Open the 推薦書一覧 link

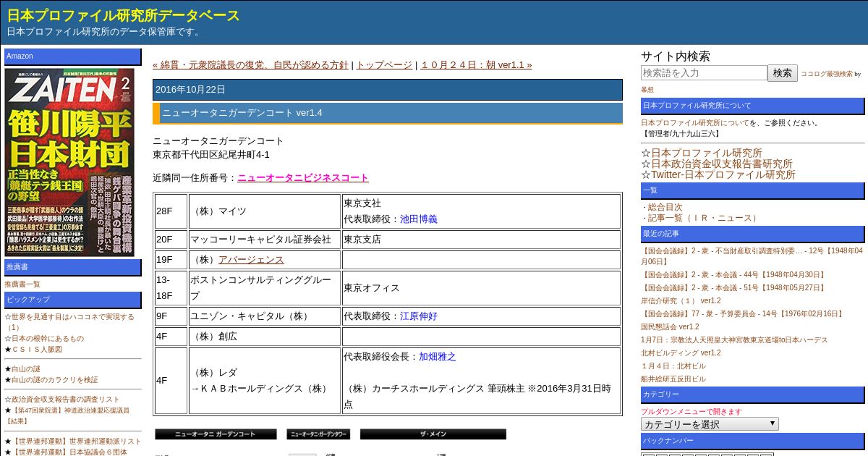pyautogui.click(x=22, y=284)
